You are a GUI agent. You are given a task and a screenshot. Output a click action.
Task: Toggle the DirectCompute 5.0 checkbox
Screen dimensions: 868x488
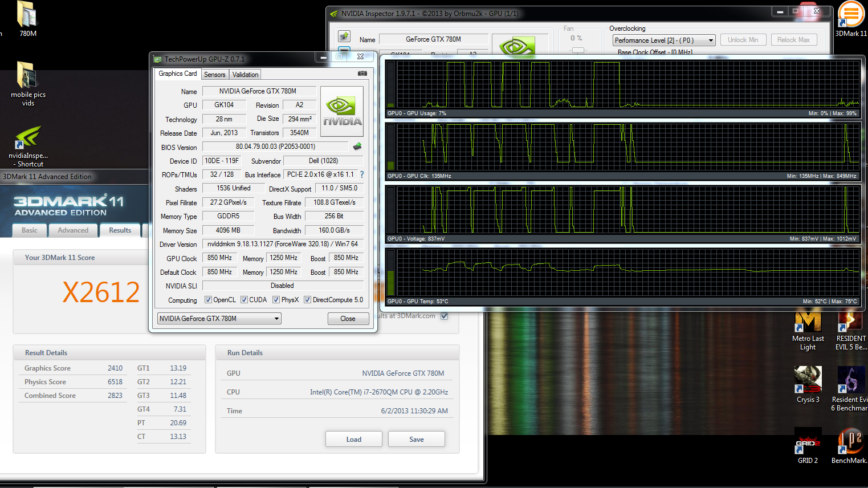click(x=307, y=300)
